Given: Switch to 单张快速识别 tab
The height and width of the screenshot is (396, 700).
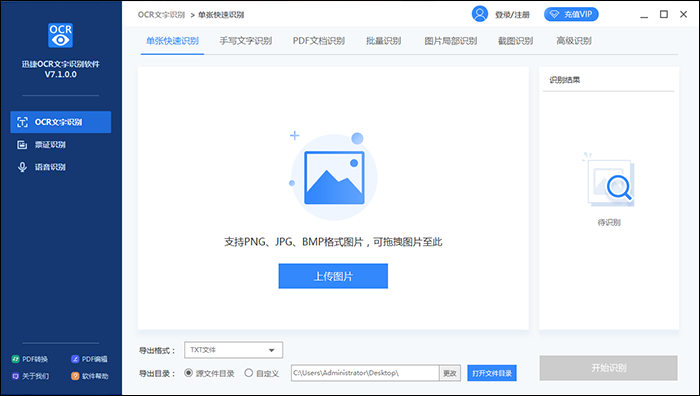Looking at the screenshot, I should tap(172, 41).
